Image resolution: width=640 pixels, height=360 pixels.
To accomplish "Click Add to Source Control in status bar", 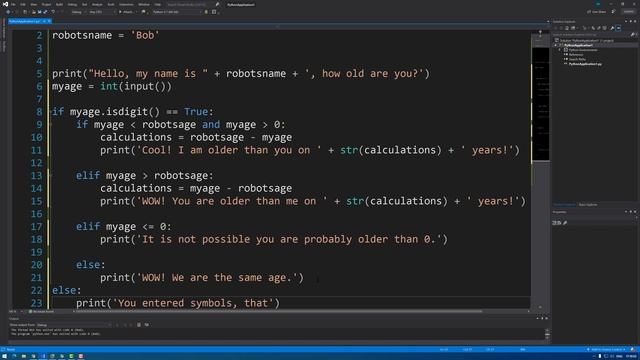I will click(607, 350).
